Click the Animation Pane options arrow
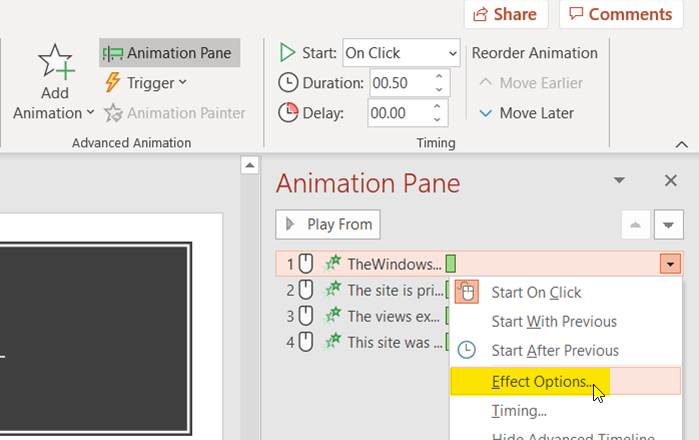 tap(619, 181)
